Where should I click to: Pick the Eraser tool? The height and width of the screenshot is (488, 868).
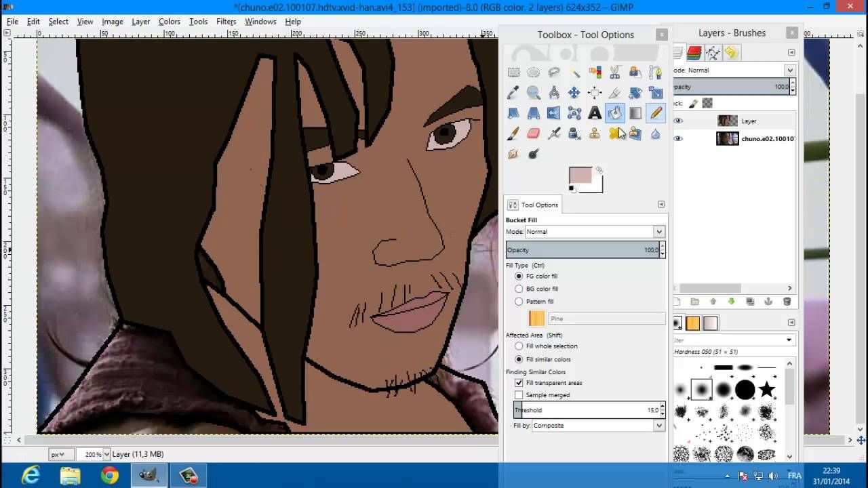pyautogui.click(x=534, y=134)
